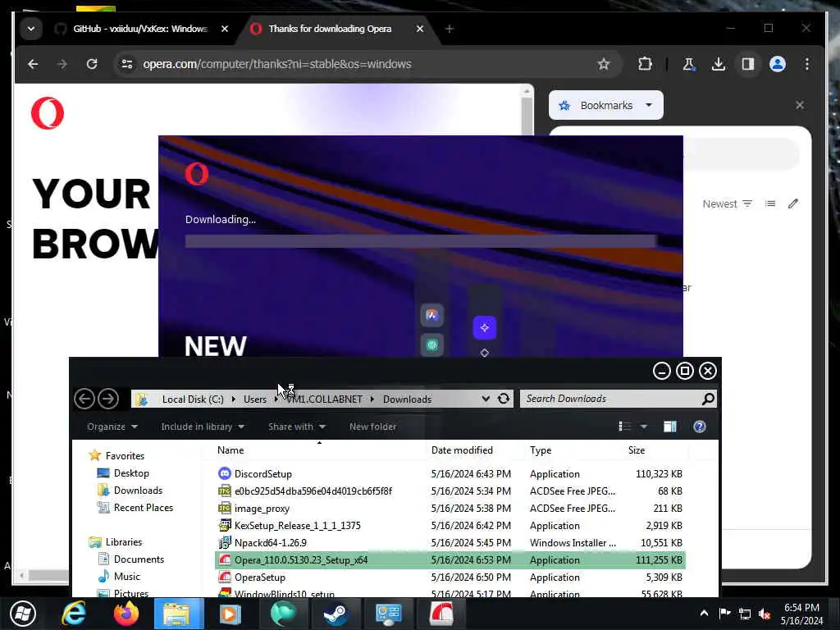Close the Bookmarks side panel
This screenshot has height=630, width=840.
(800, 106)
